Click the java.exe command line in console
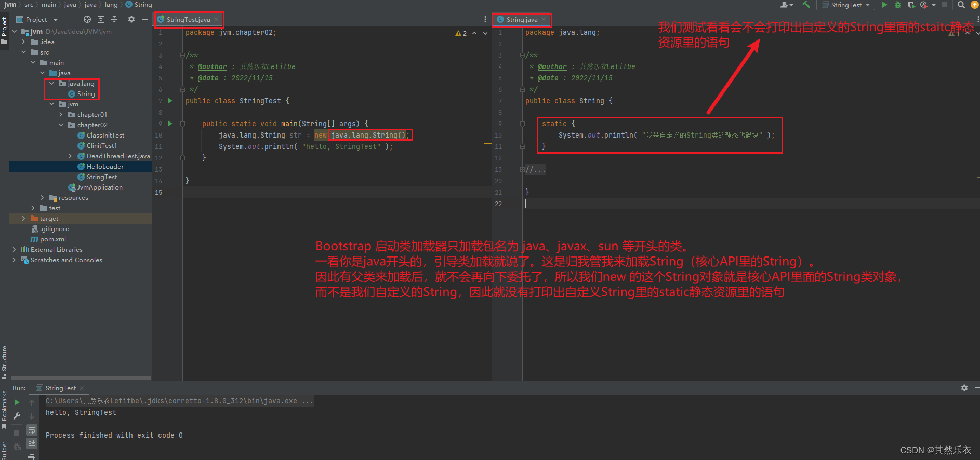 click(179, 401)
